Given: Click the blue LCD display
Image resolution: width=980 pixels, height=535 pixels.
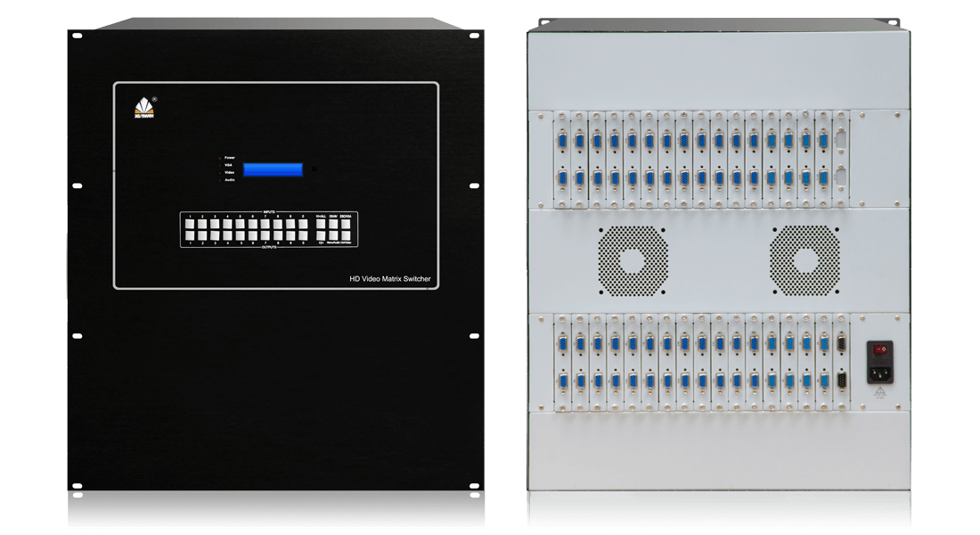Looking at the screenshot, I should 273,169.
